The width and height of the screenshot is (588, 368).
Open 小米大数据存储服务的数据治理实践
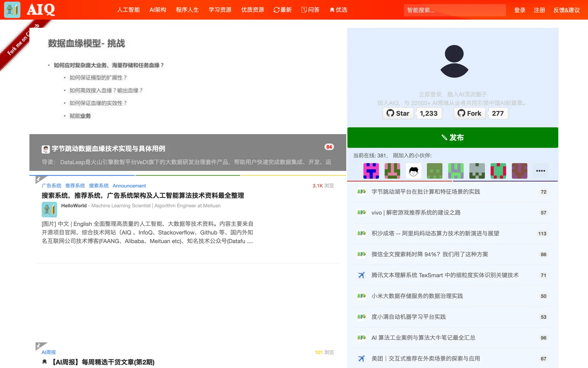pos(417,296)
